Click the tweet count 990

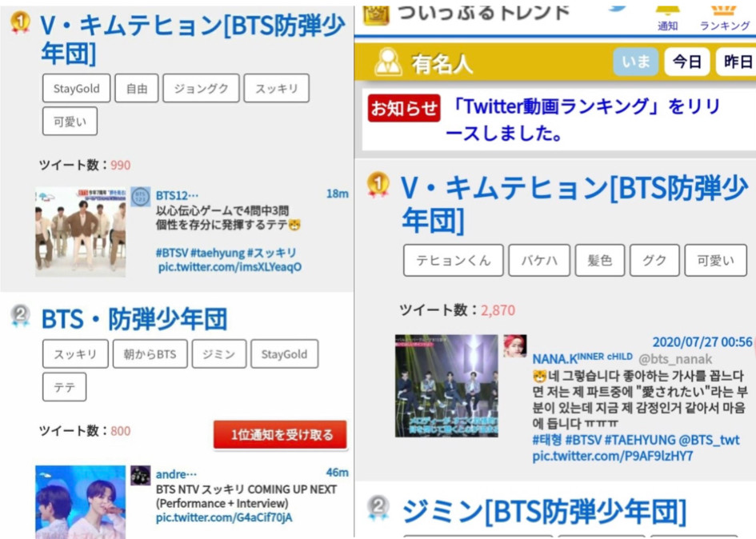pos(121,166)
